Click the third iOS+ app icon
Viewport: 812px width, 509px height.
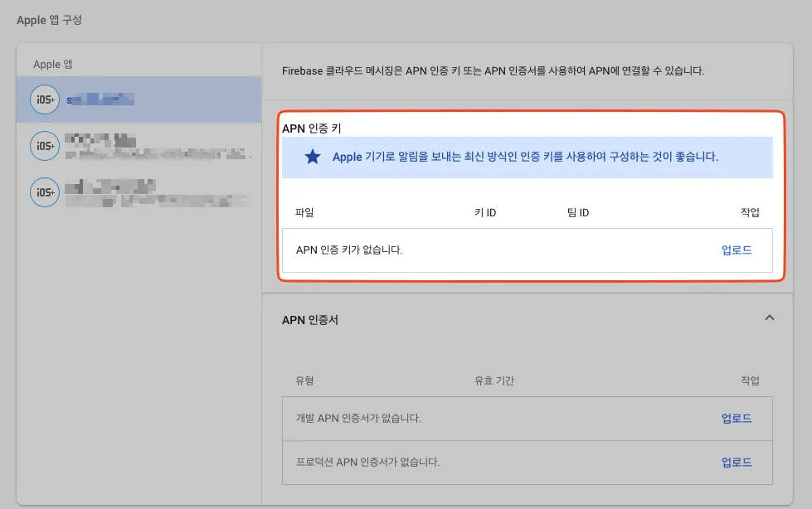point(45,192)
